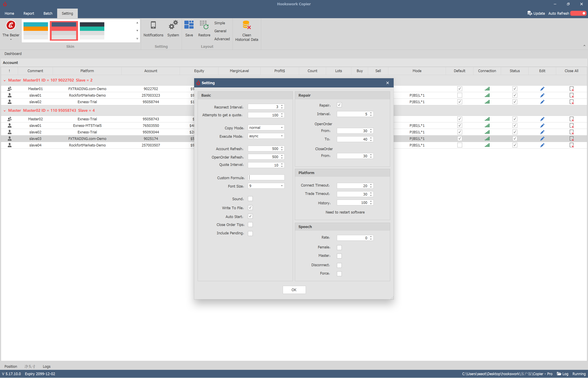Click Close All icon for slave02 95058744 row
This screenshot has width=588, height=378.
572,102
